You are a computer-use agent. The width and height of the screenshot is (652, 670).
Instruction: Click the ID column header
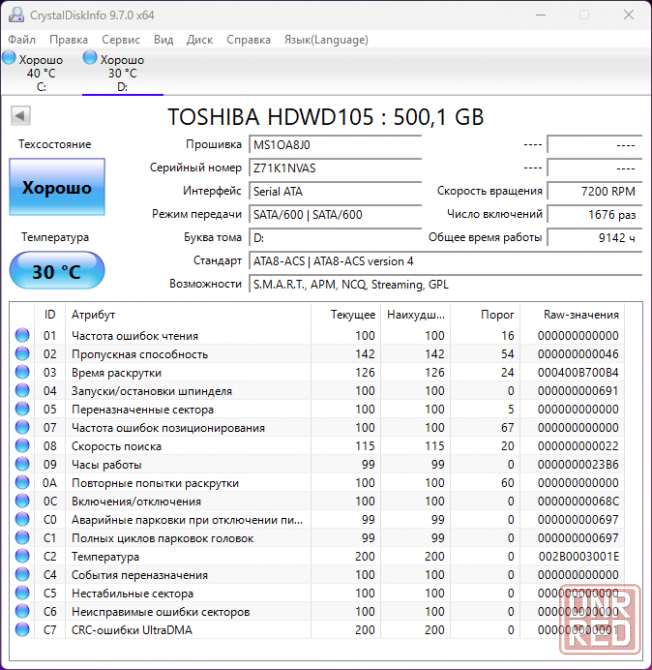[50, 314]
